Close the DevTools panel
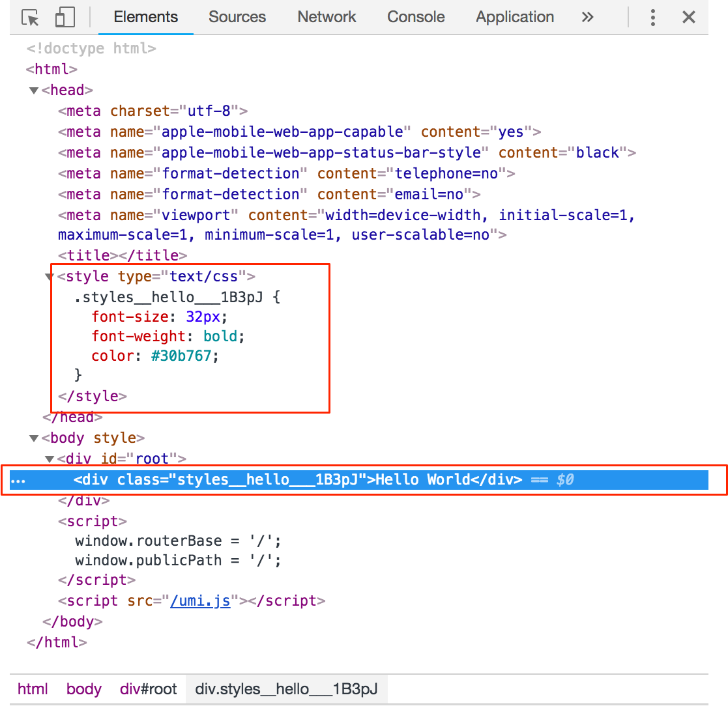The height and width of the screenshot is (706, 728). pyautogui.click(x=688, y=17)
